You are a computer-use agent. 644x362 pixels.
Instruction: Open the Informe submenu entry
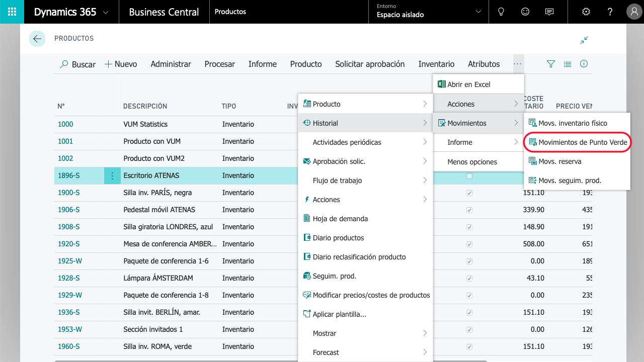coord(478,142)
